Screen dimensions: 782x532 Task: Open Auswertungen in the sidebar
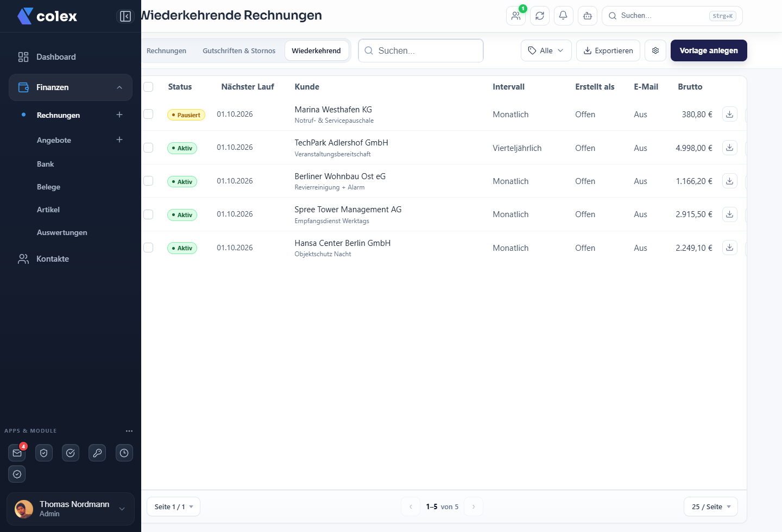coord(62,232)
